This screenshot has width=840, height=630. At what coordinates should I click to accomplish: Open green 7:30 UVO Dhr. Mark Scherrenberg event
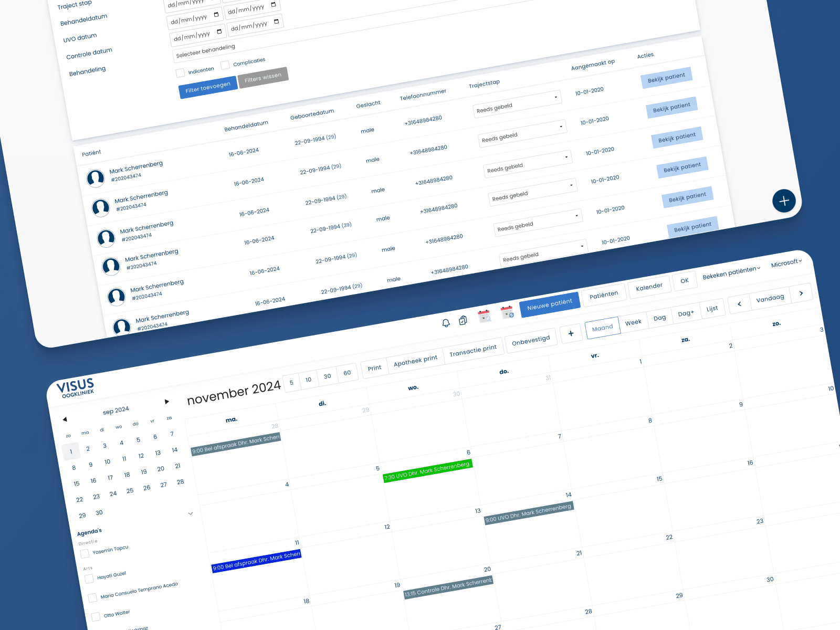(x=428, y=471)
